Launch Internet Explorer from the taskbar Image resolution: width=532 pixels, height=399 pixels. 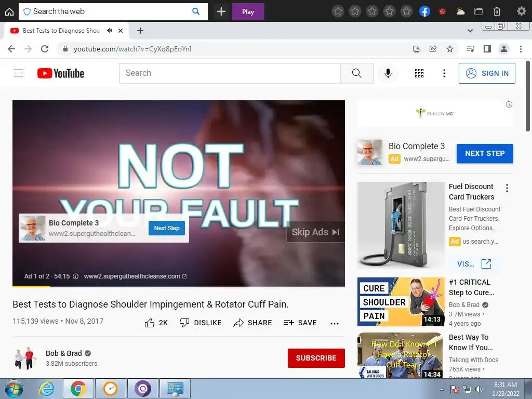tap(46, 389)
